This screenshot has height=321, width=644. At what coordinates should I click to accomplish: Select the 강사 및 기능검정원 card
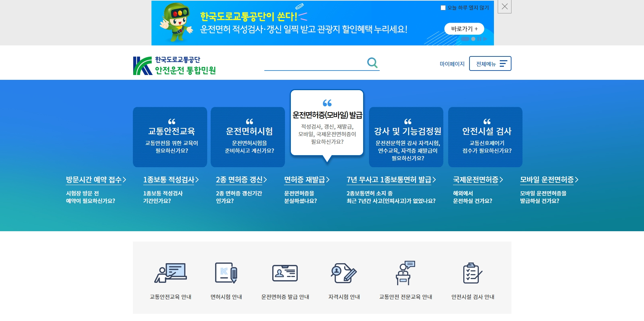406,137
